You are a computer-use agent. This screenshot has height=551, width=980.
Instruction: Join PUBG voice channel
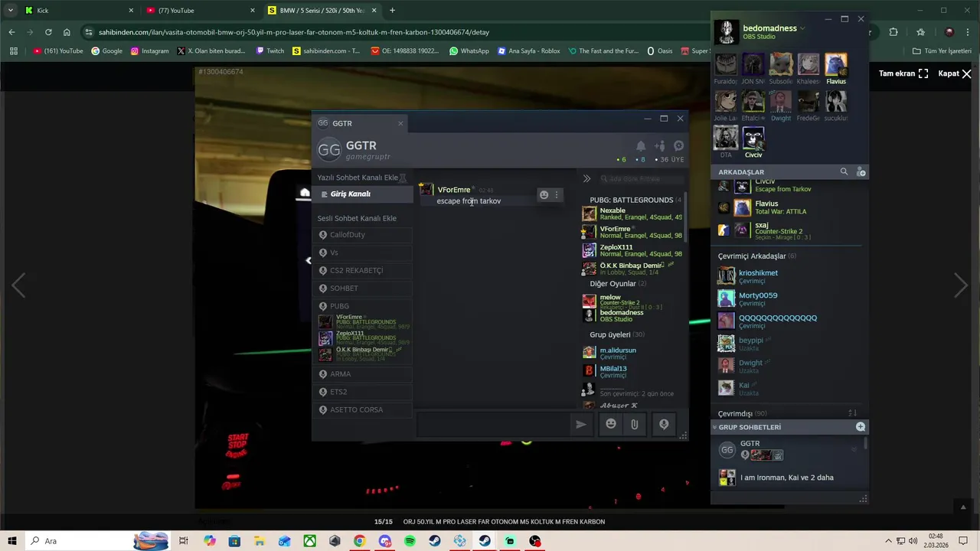click(364, 306)
